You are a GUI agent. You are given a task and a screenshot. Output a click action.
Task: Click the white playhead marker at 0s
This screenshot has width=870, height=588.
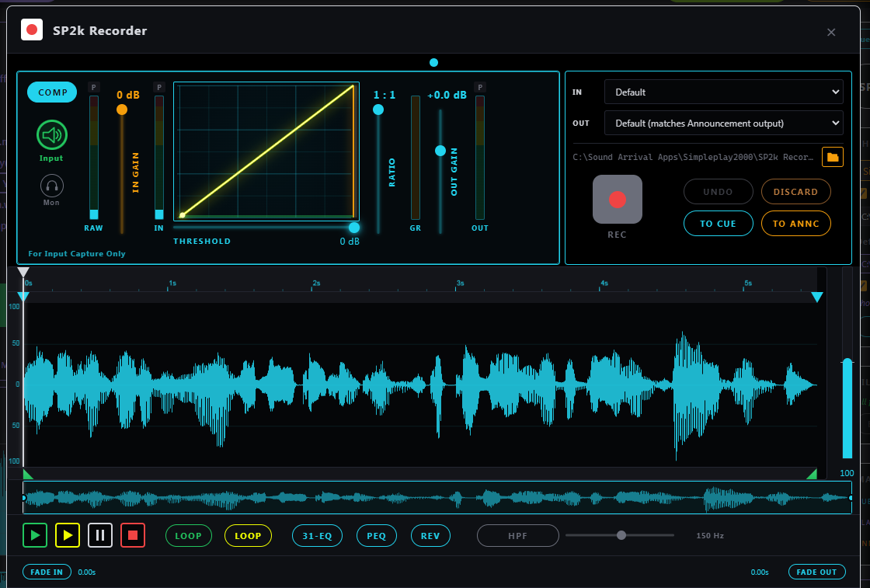coord(23,272)
